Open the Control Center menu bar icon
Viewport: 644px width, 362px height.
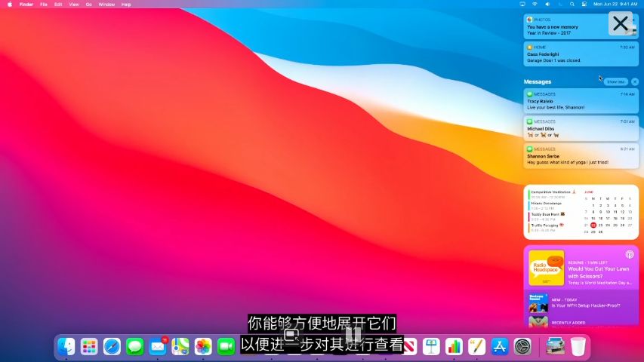(x=584, y=4)
